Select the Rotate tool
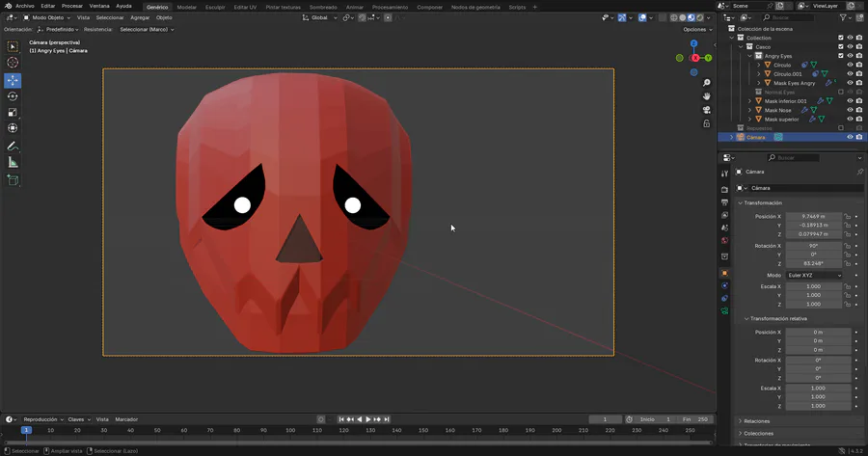Viewport: 868px width, 456px height. click(13, 96)
